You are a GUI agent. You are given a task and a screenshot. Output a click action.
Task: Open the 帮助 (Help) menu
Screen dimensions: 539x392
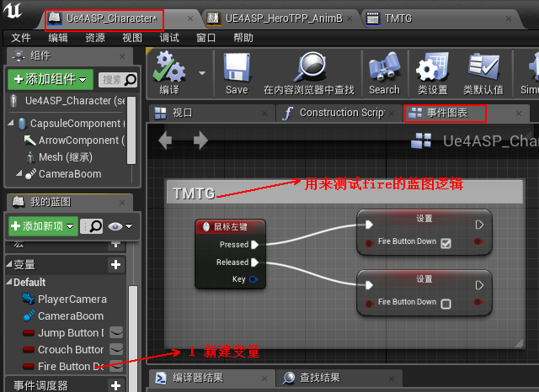pos(243,38)
